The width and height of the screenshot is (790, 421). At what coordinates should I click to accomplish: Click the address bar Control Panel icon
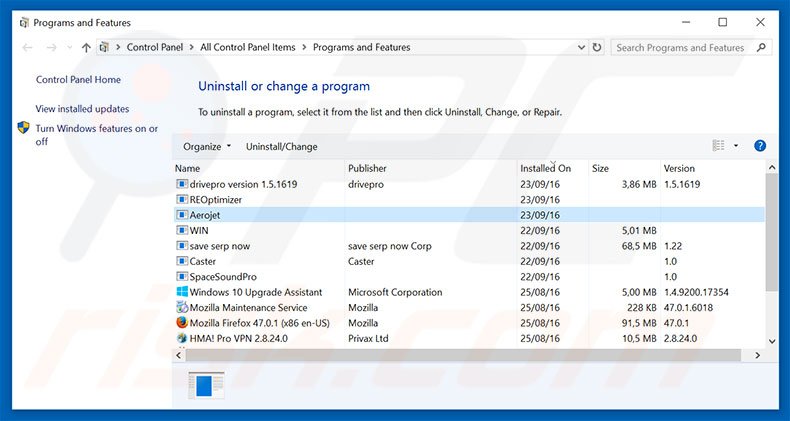pyautogui.click(x=104, y=47)
